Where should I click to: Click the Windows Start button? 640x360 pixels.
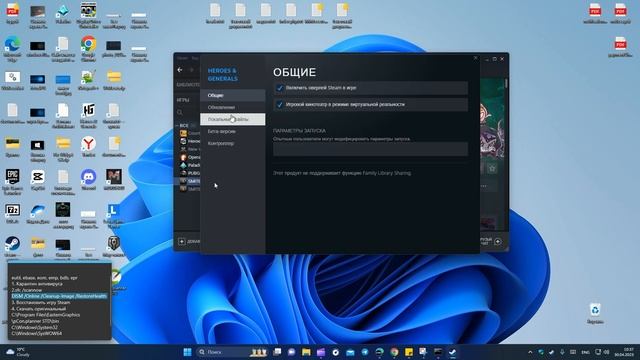coord(187,352)
